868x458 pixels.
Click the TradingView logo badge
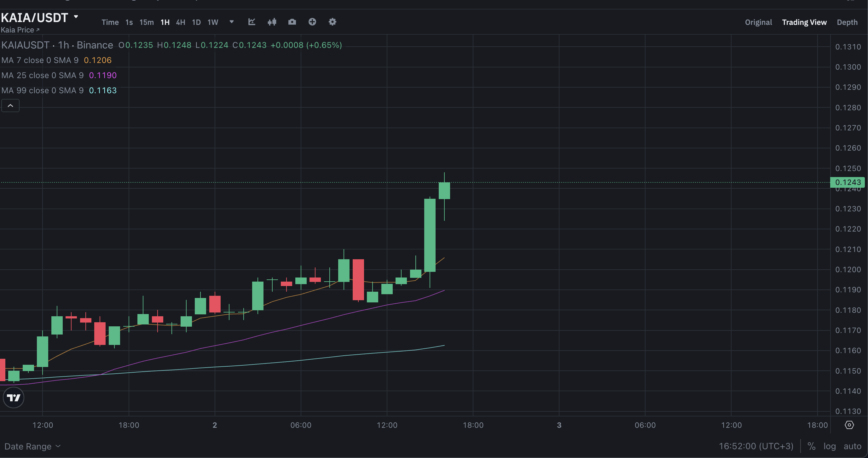click(x=14, y=398)
